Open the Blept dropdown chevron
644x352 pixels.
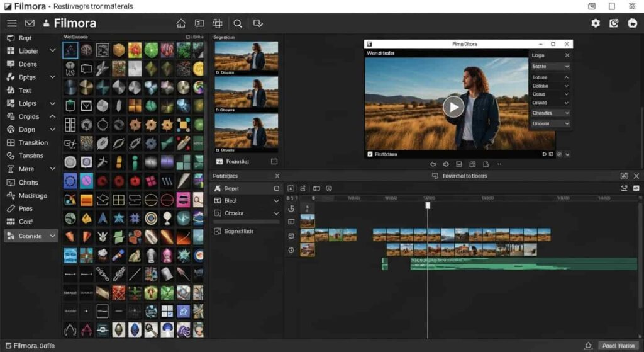pos(277,201)
